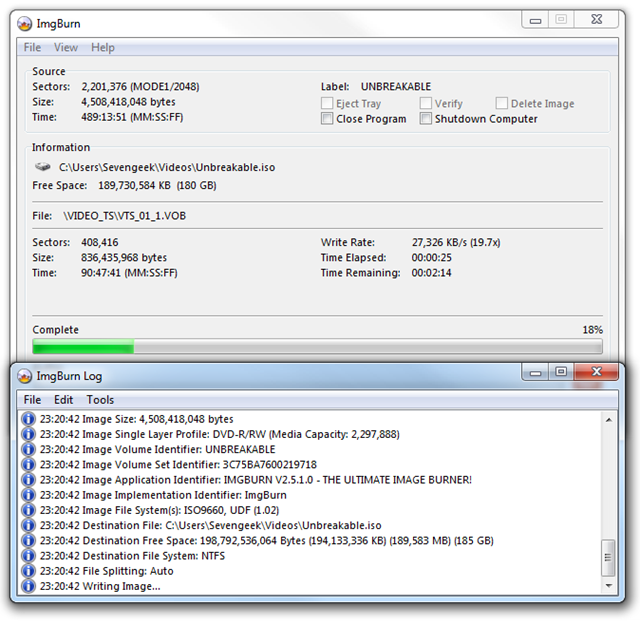
Task: Click info icon on Single Layer Profile row
Action: [28, 434]
